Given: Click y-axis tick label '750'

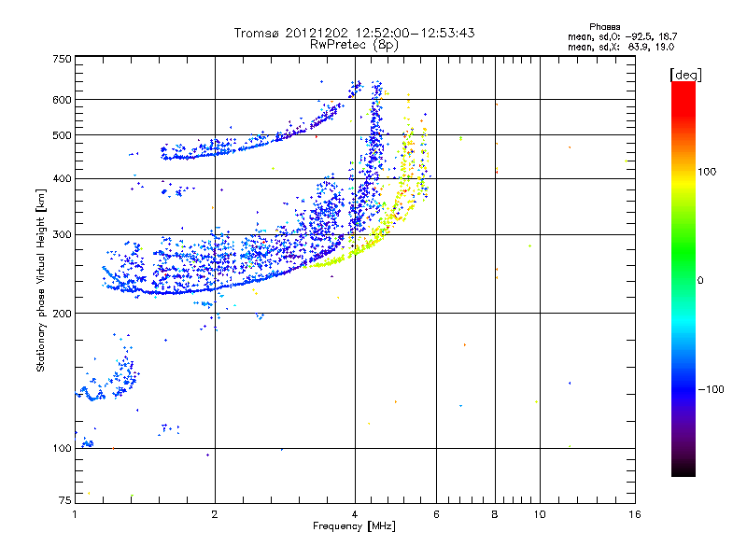Looking at the screenshot, I should tap(62, 59).
